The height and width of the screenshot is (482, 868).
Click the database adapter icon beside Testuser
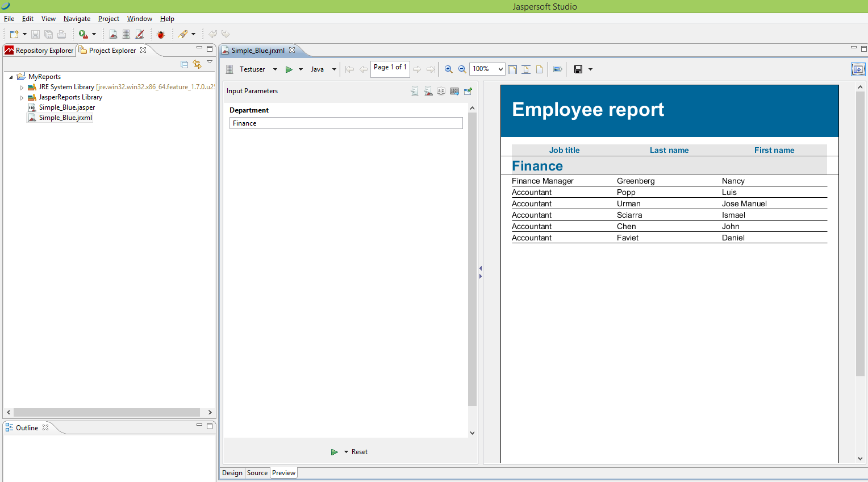point(229,69)
